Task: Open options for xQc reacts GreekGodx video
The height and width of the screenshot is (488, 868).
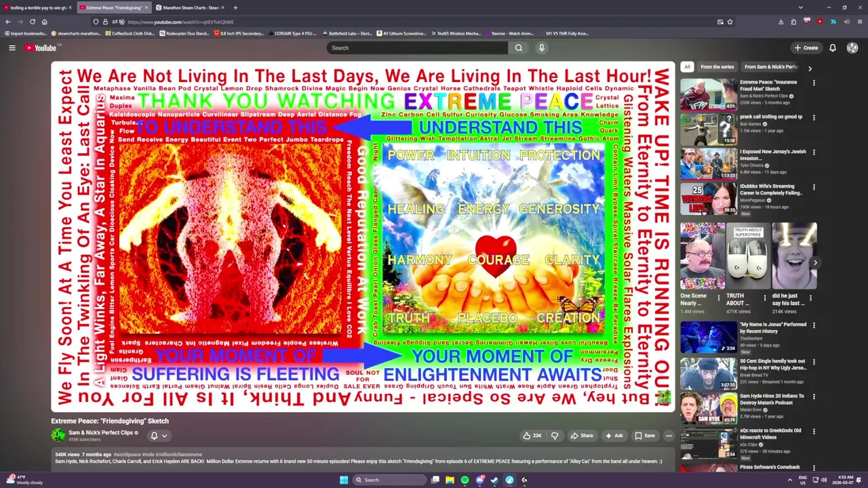Action: [x=814, y=431]
